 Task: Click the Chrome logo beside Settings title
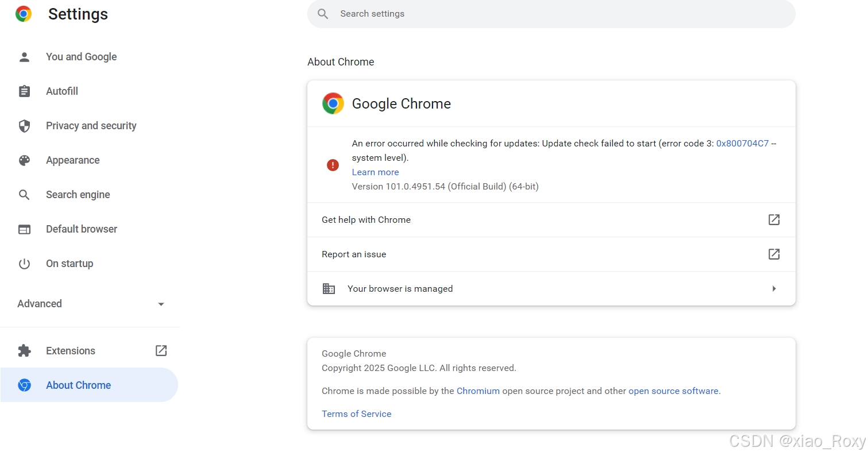pyautogui.click(x=24, y=14)
